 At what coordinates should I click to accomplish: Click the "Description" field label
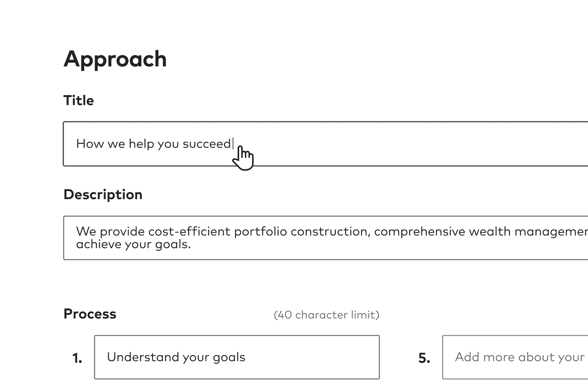pos(103,195)
